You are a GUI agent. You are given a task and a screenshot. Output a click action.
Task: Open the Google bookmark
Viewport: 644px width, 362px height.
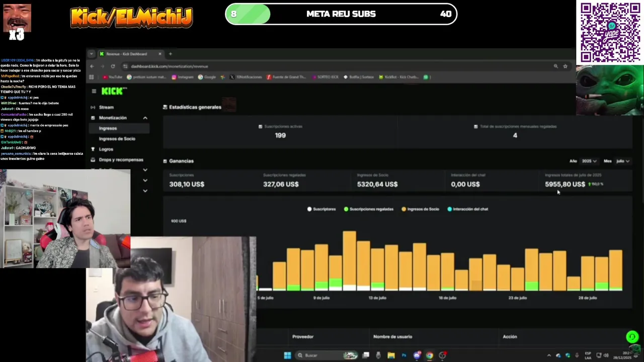(207, 77)
